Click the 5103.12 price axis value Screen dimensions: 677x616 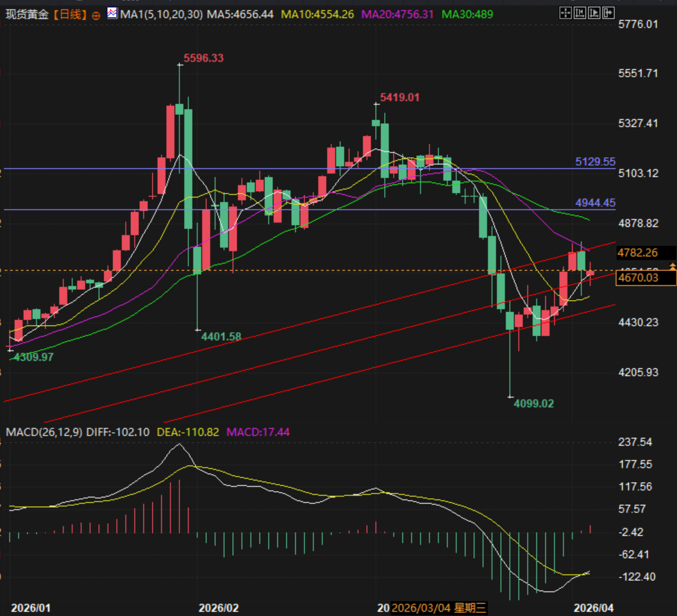point(638,173)
